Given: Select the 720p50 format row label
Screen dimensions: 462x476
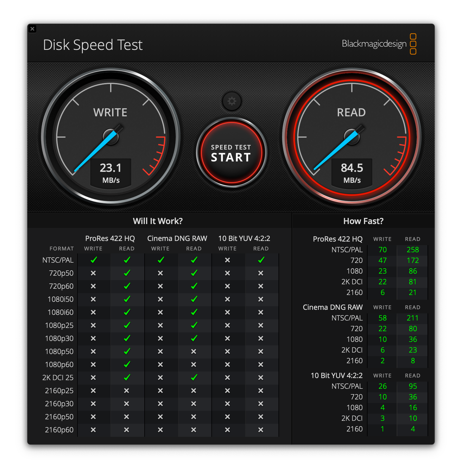Looking at the screenshot, I should click(61, 273).
